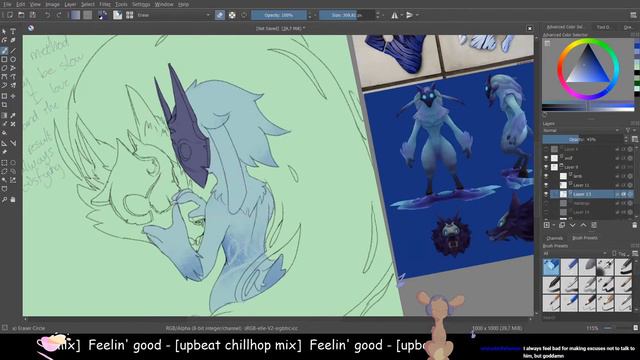
Task: Click the brush presets search field
Action: (588, 318)
